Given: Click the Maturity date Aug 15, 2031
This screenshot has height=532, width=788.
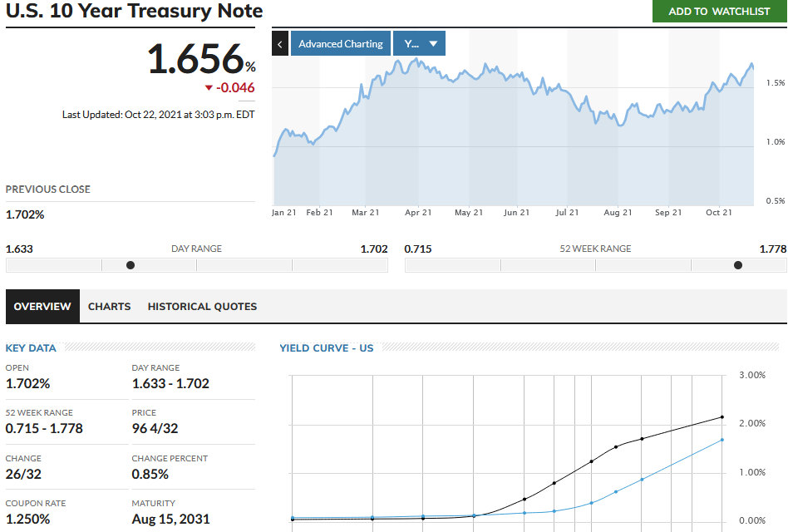Looking at the screenshot, I should pyautogui.click(x=171, y=519).
